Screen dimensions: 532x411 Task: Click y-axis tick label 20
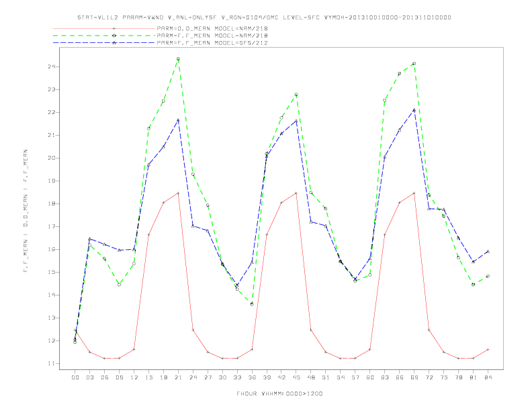(51, 158)
